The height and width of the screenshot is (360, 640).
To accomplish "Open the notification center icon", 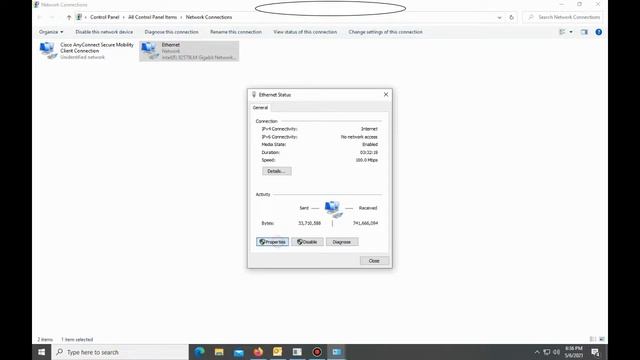I will click(596, 352).
